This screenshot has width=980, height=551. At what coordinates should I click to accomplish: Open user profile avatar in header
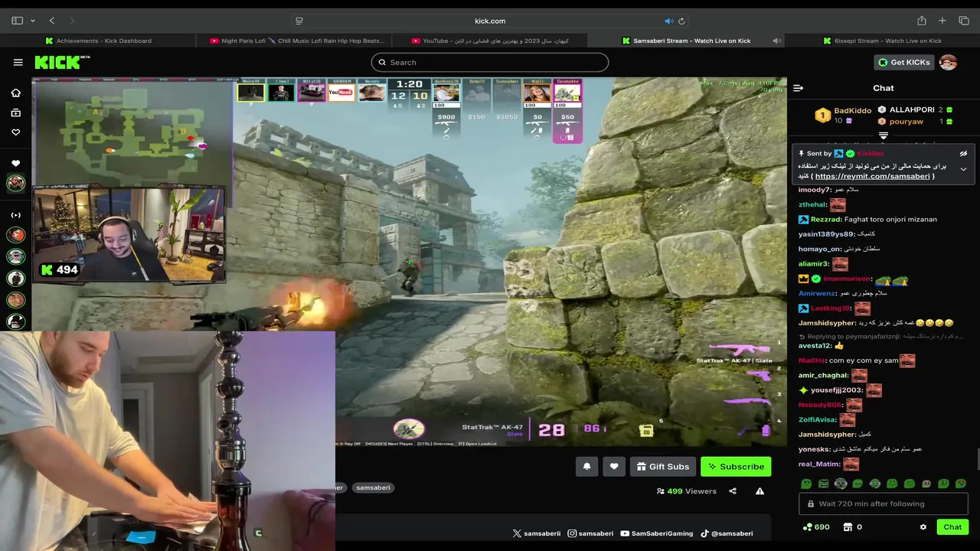pos(948,63)
